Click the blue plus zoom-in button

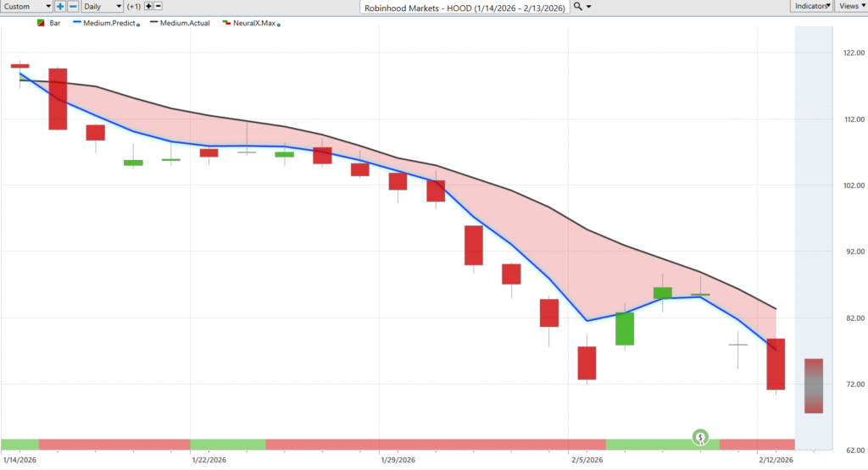pyautogui.click(x=61, y=6)
